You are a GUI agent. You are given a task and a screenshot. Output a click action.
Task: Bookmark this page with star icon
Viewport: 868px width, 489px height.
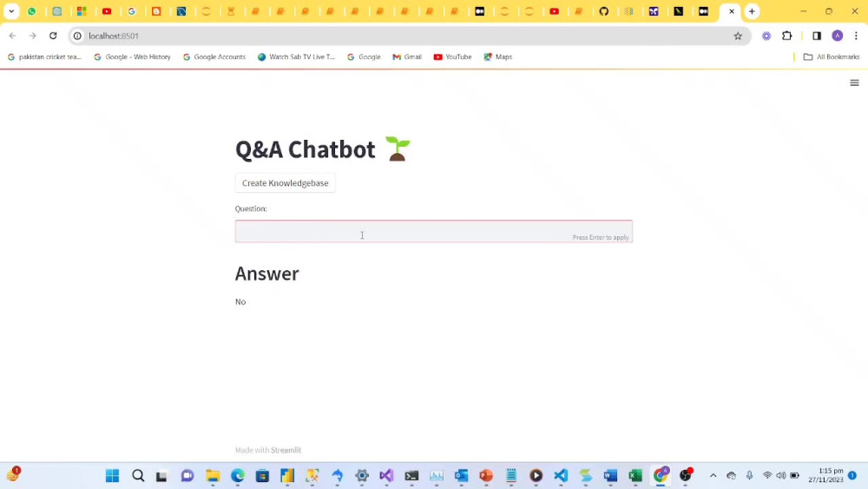[738, 36]
